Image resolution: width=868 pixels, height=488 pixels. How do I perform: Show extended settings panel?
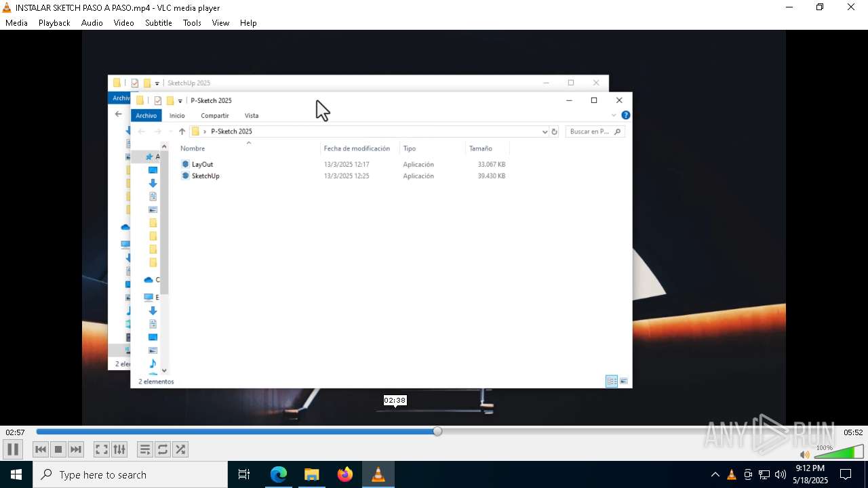click(x=119, y=449)
